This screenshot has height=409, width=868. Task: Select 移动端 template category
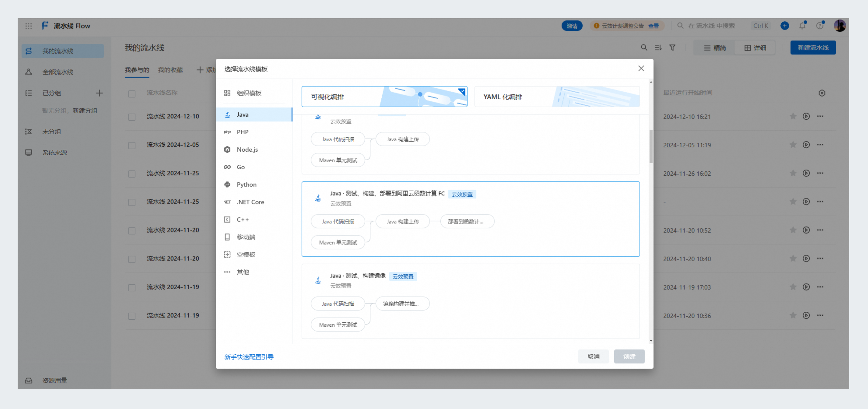click(x=254, y=237)
